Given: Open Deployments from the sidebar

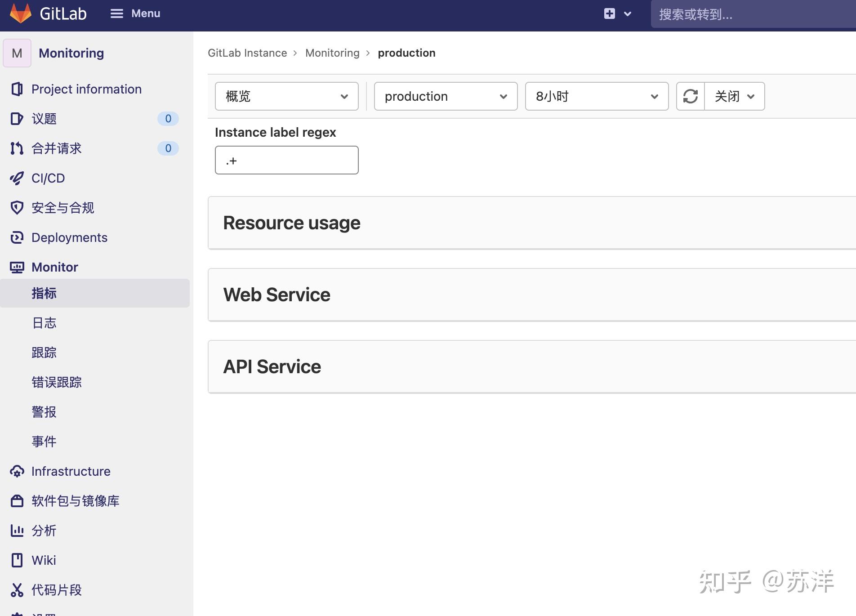Looking at the screenshot, I should (x=69, y=237).
